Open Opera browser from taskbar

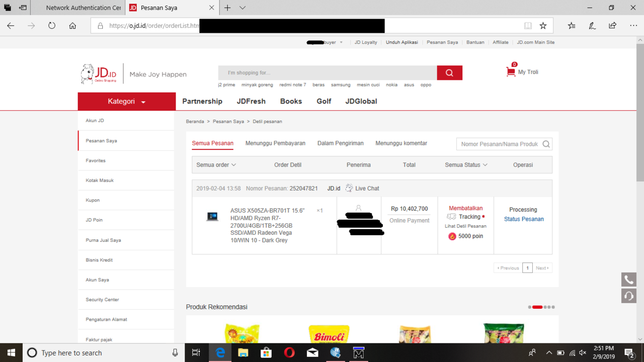[x=289, y=353]
